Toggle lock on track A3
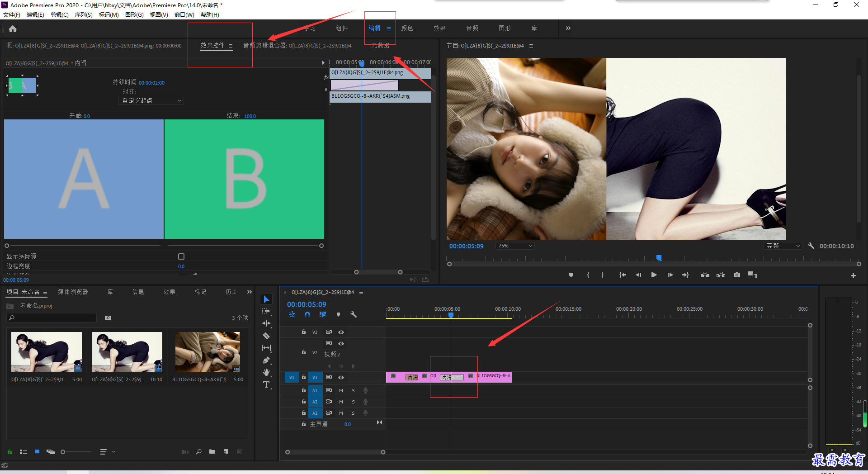The height and width of the screenshot is (474, 868). point(304,413)
